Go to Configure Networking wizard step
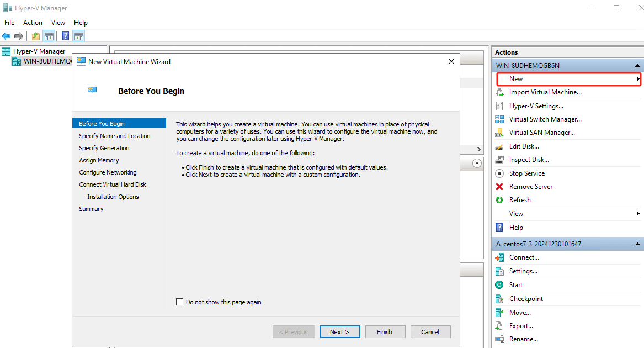The height and width of the screenshot is (348, 644). point(108,172)
